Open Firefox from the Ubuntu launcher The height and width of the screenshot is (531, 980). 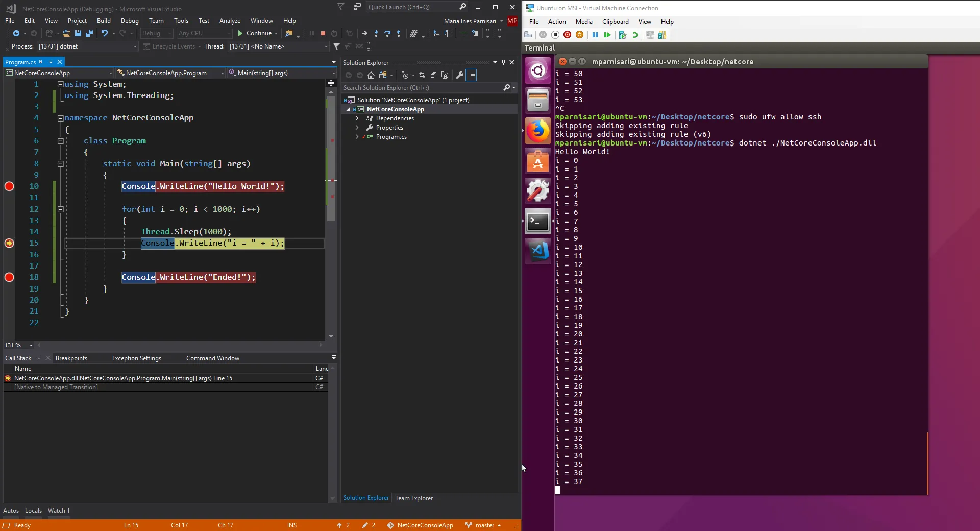(x=538, y=131)
